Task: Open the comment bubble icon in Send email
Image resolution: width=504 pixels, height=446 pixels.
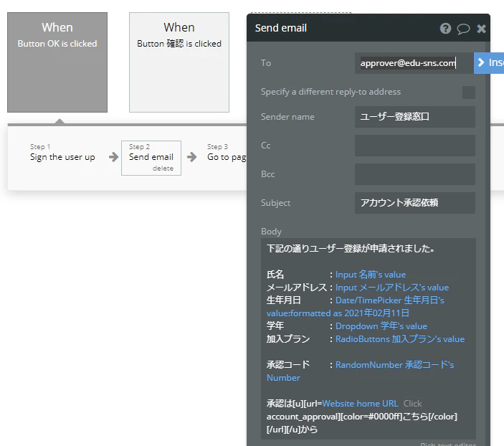Action: pos(463,29)
